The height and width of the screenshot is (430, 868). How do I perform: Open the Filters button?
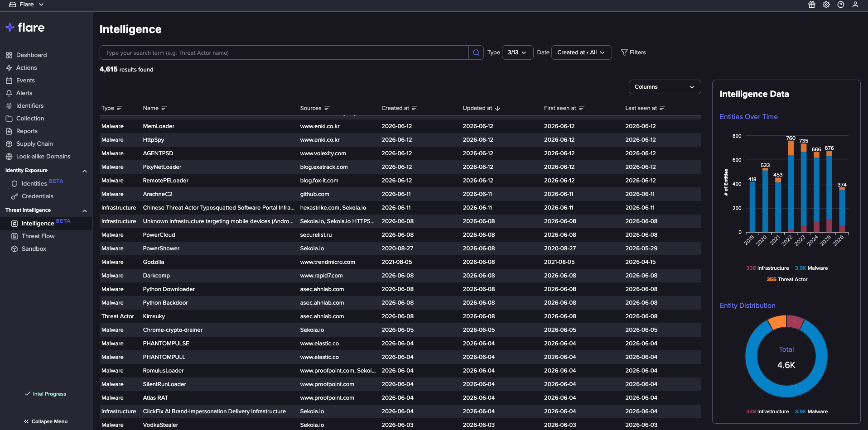pos(633,53)
